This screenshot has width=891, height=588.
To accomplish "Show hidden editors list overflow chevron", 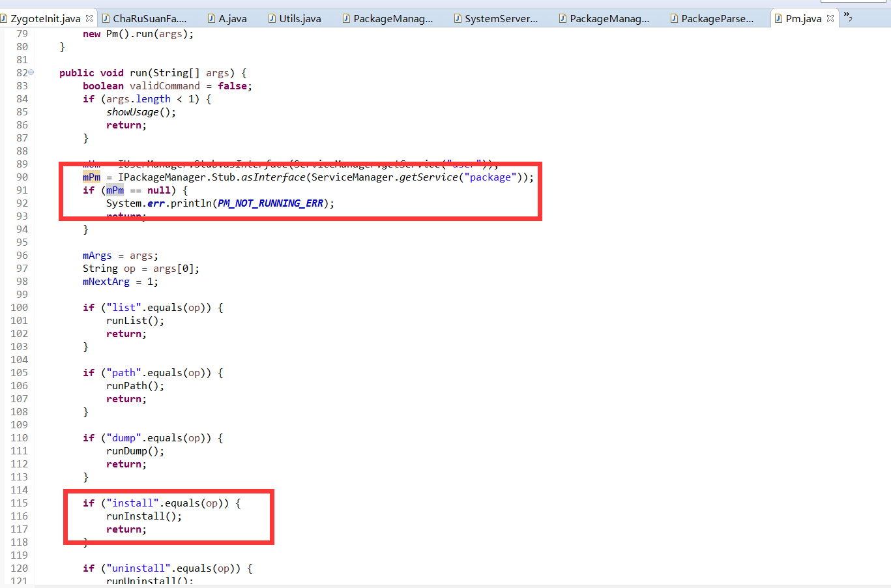I will [848, 16].
